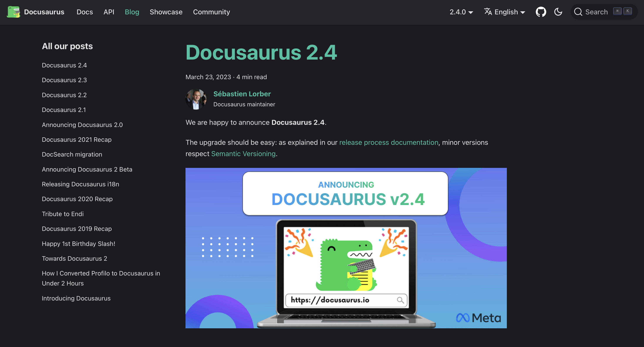Screen dimensions: 644x347
Task: Expand the English language dropdown
Action: [x=505, y=12]
